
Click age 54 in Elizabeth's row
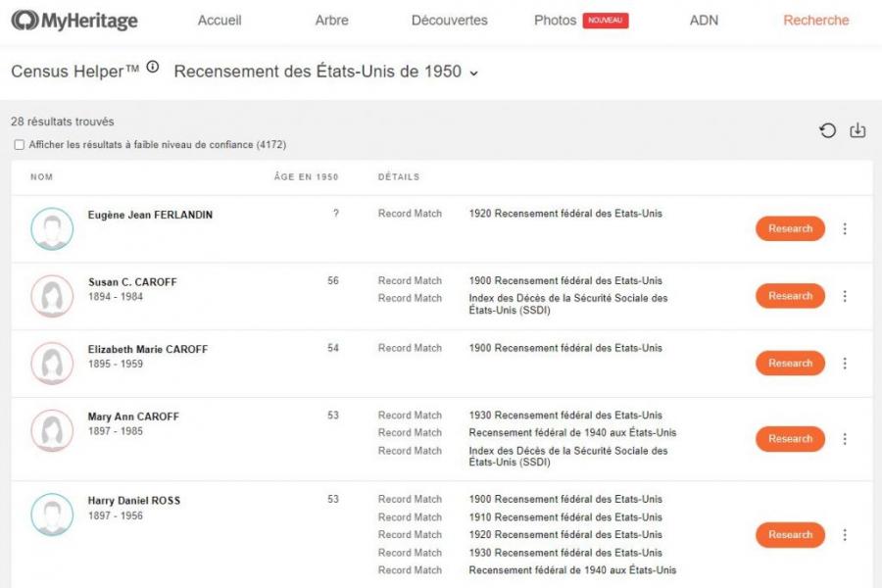click(333, 348)
